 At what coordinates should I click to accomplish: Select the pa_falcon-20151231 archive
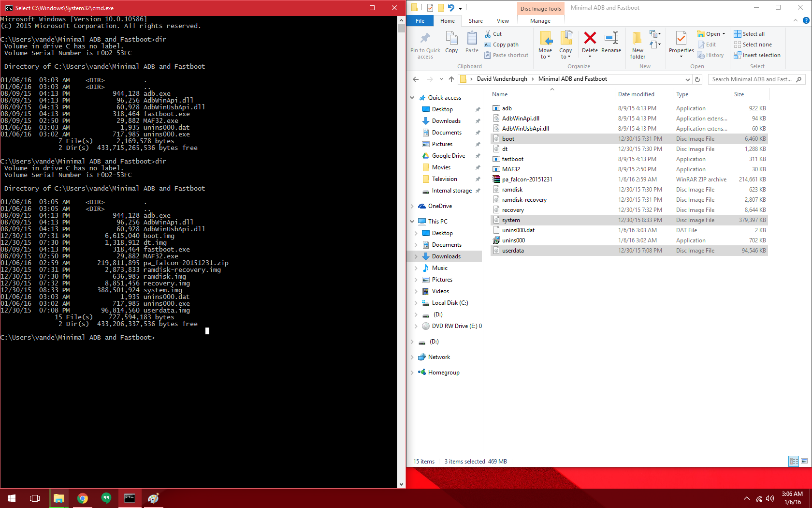click(x=629, y=179)
